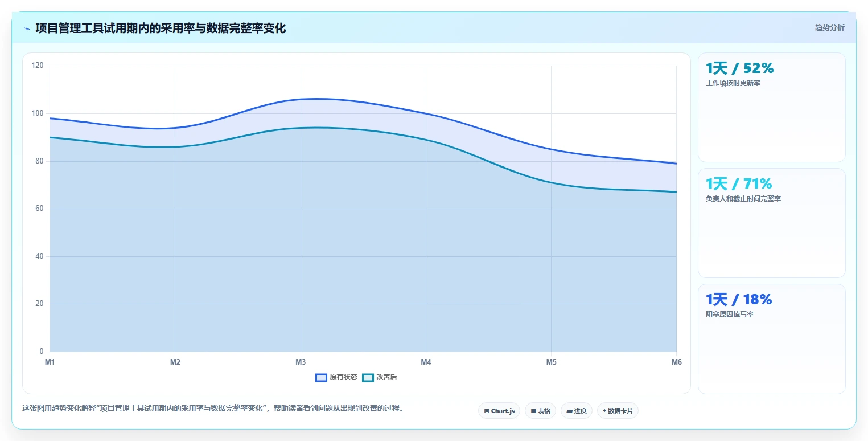Click the M3 x-axis label
The image size is (868, 441).
pyautogui.click(x=301, y=362)
